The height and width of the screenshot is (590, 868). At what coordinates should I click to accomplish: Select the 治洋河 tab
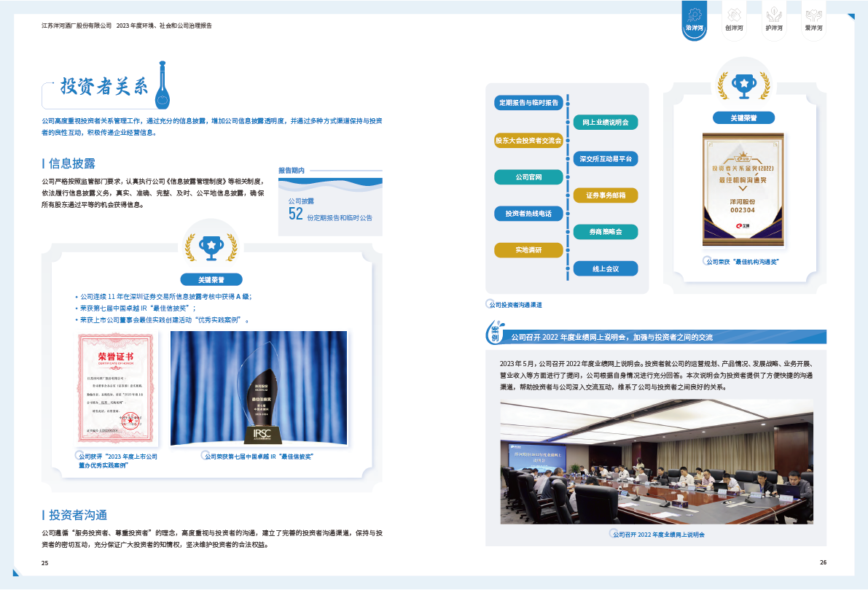695,20
